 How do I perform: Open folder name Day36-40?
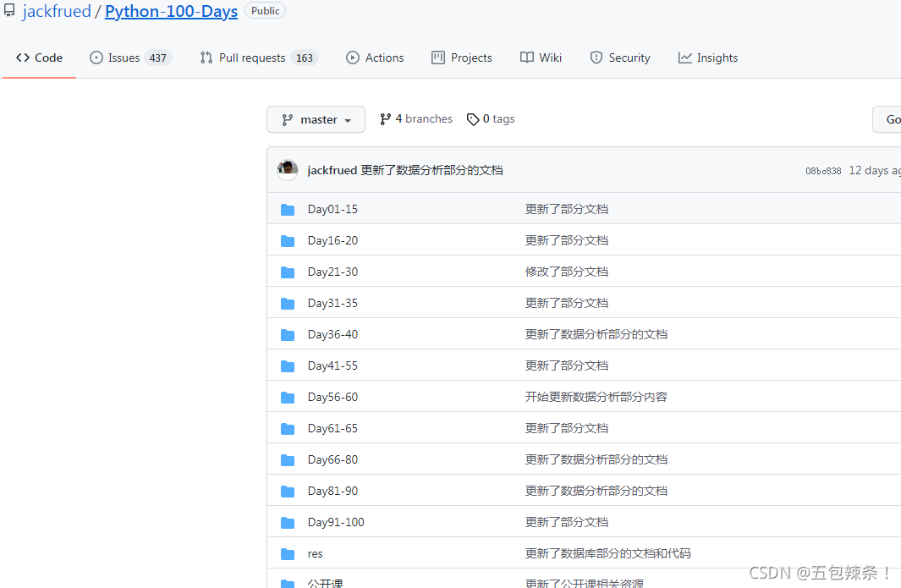[x=332, y=334]
